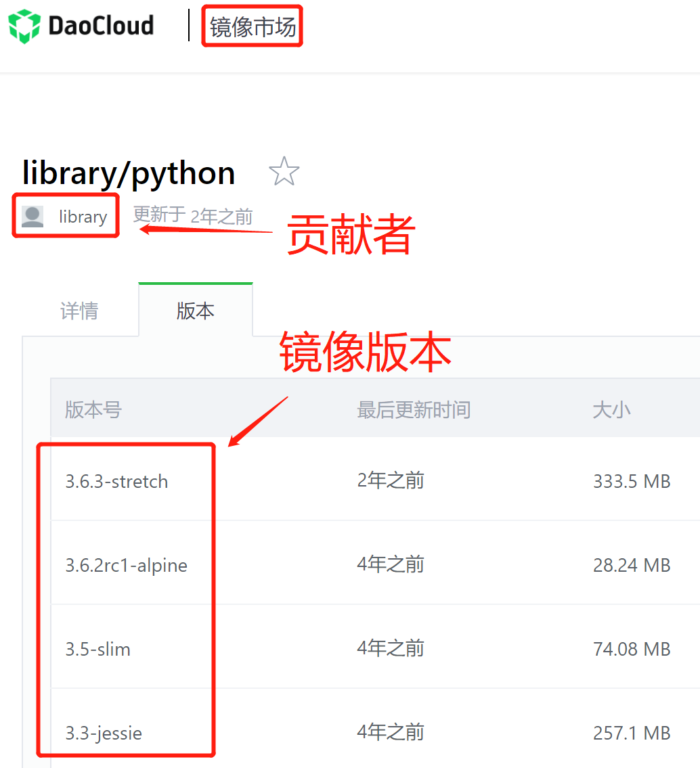Star the library/python image
The height and width of the screenshot is (768, 700).
pyautogui.click(x=284, y=171)
